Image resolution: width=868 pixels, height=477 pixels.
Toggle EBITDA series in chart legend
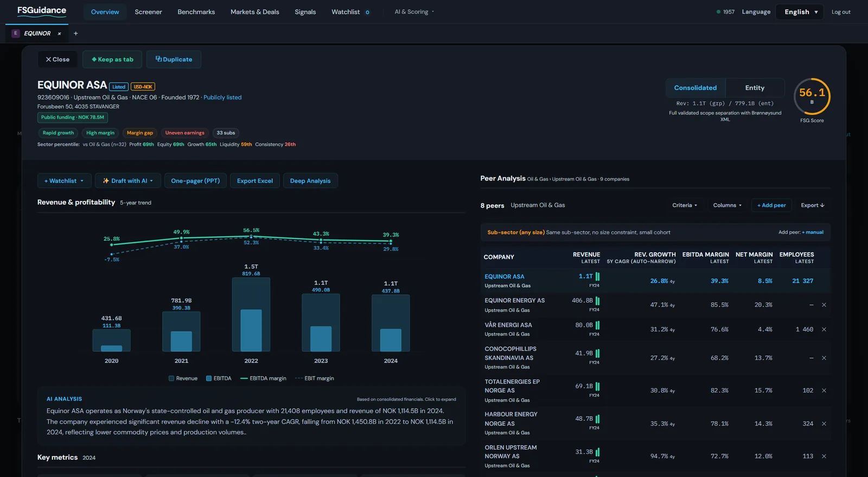tap(219, 378)
